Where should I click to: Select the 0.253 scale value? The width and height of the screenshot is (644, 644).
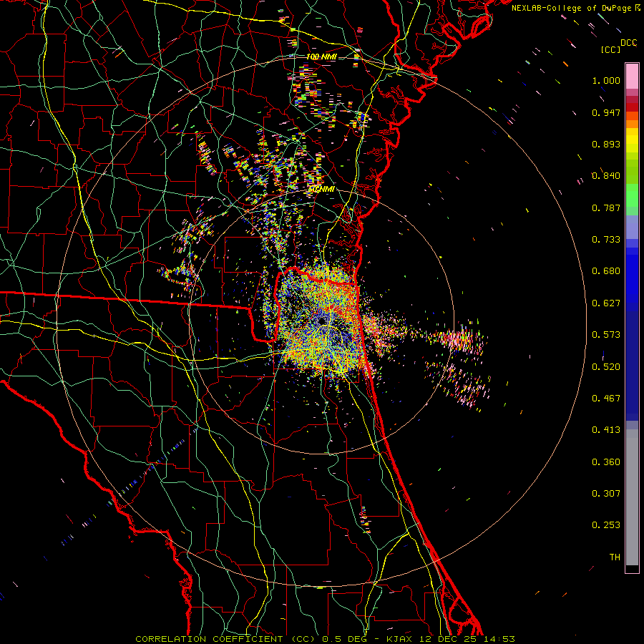pyautogui.click(x=606, y=525)
